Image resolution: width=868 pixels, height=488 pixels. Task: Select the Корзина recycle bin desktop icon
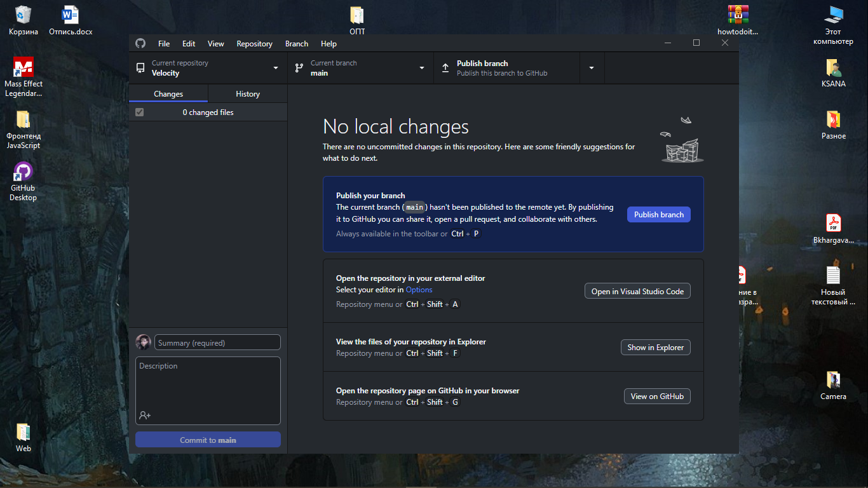pyautogui.click(x=23, y=20)
